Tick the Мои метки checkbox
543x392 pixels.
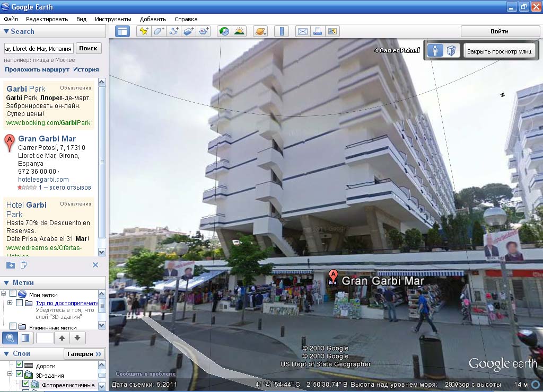coord(13,294)
